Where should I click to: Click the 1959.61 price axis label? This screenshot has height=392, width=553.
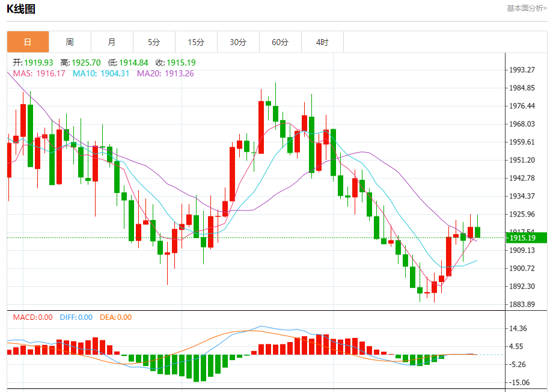(522, 142)
